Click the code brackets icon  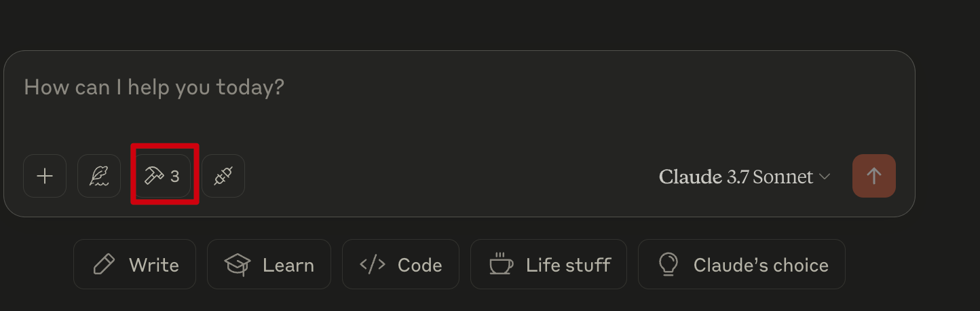(x=373, y=264)
